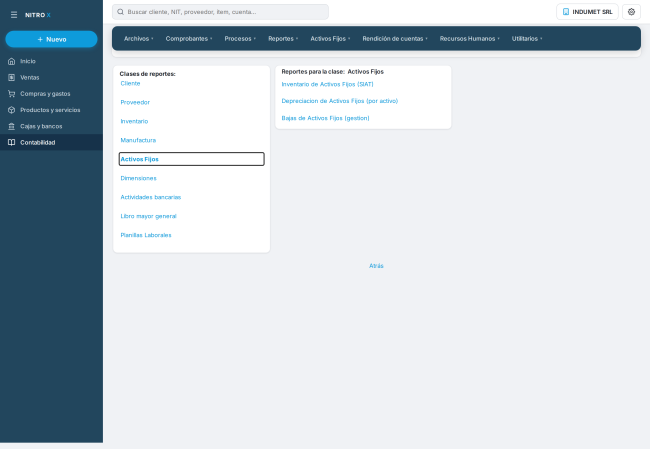Go to Inicio in sidebar
The image size is (650, 449).
point(51,61)
